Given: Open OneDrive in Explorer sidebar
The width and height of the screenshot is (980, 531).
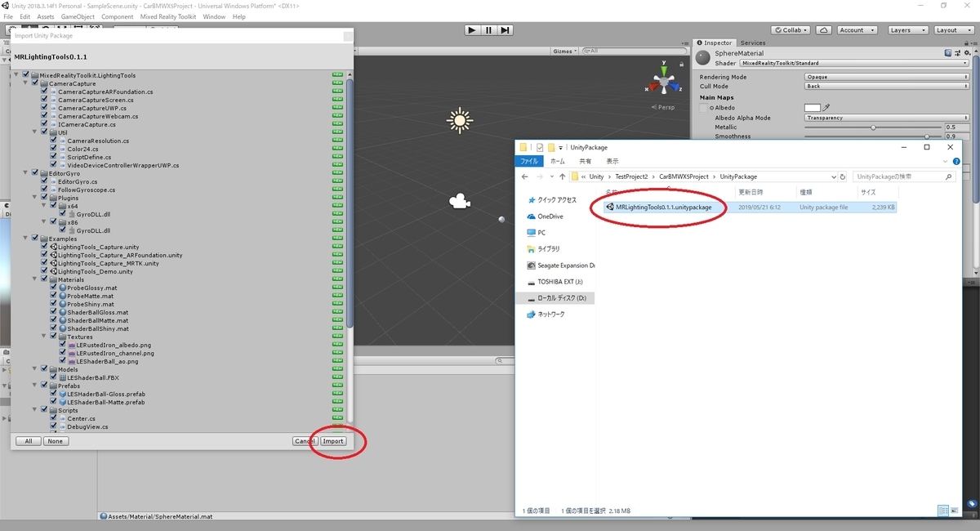Looking at the screenshot, I should coord(545,216).
